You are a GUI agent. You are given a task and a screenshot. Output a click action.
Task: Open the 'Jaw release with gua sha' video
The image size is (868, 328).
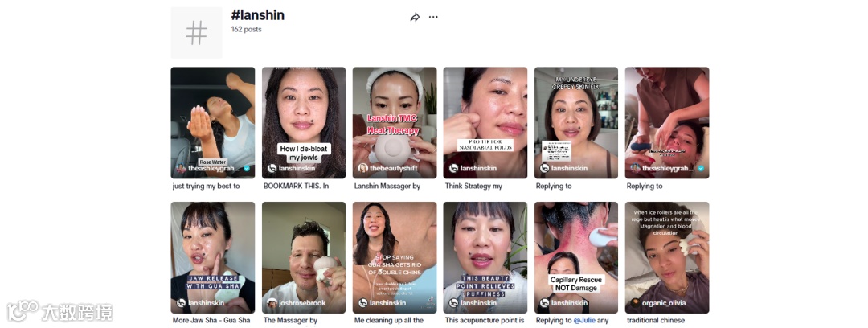click(213, 257)
